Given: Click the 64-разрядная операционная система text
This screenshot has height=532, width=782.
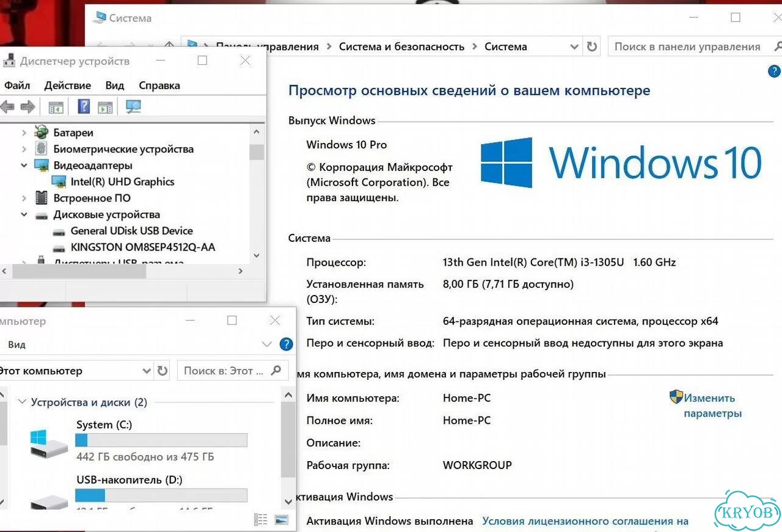Looking at the screenshot, I should pos(580,321).
